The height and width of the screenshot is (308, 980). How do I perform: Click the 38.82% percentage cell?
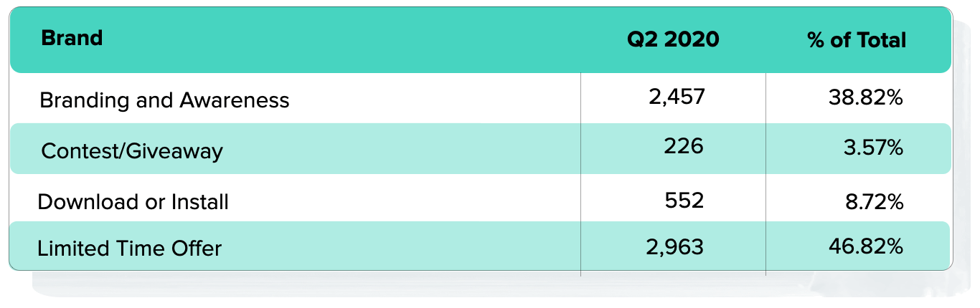[865, 98]
